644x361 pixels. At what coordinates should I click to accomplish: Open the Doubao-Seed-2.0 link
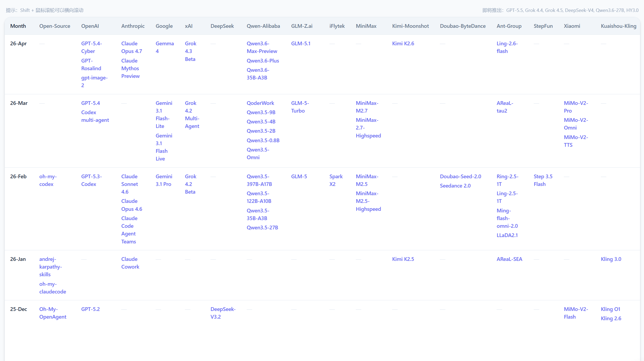(x=460, y=176)
